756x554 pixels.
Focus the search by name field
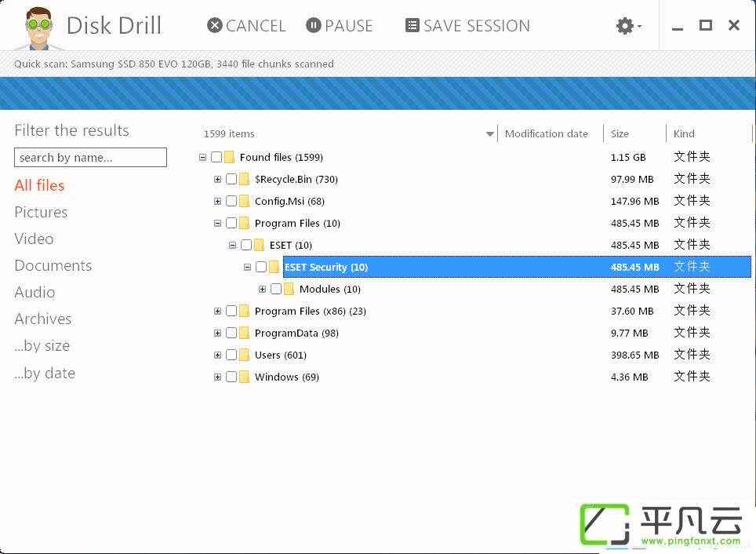(91, 158)
